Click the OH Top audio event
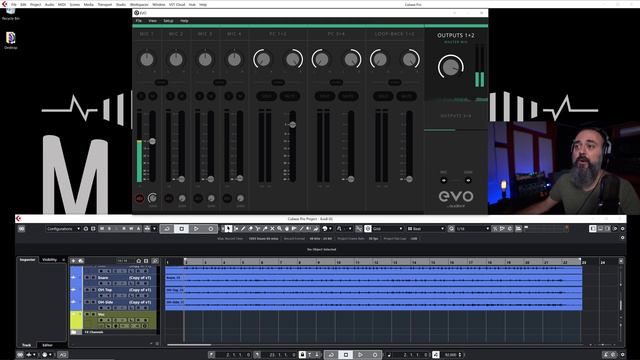The height and width of the screenshot is (360, 640). [x=373, y=292]
